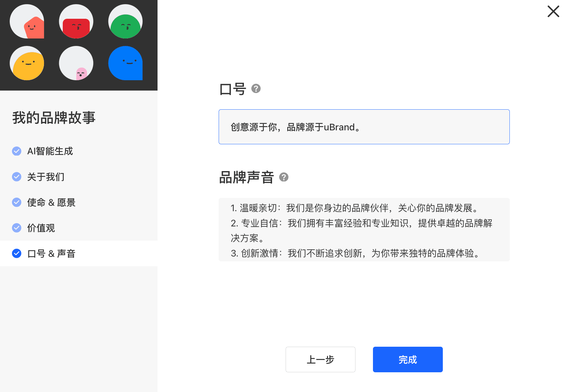Click the coral square mascot avatar
This screenshot has width=568, height=392.
[x=27, y=21]
